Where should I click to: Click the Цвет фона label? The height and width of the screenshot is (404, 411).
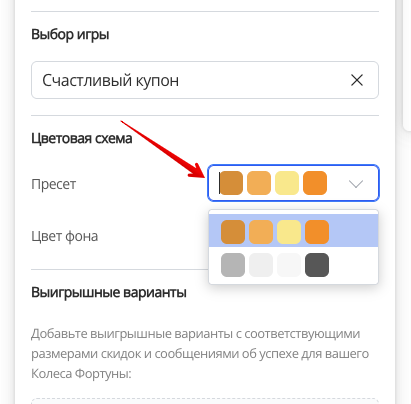65,236
